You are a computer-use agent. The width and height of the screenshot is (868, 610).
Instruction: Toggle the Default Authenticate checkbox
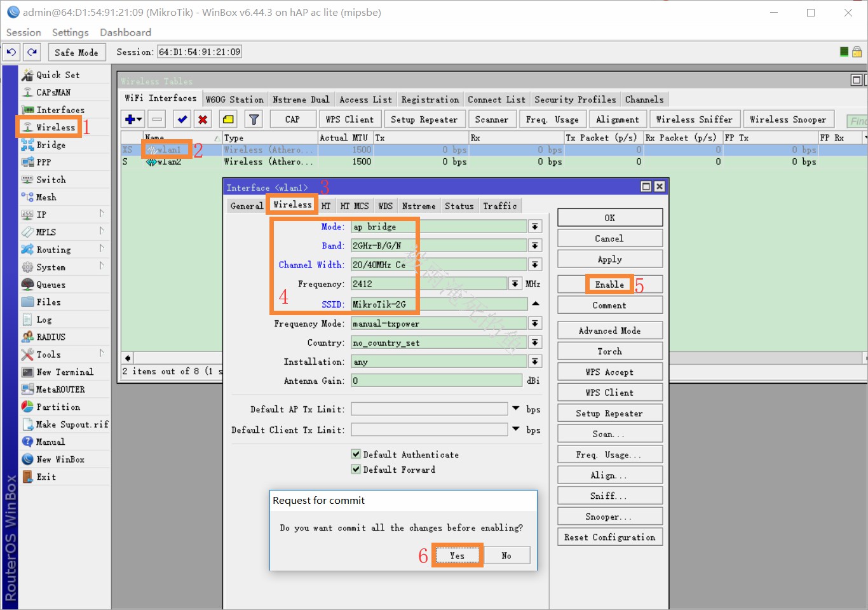point(356,454)
